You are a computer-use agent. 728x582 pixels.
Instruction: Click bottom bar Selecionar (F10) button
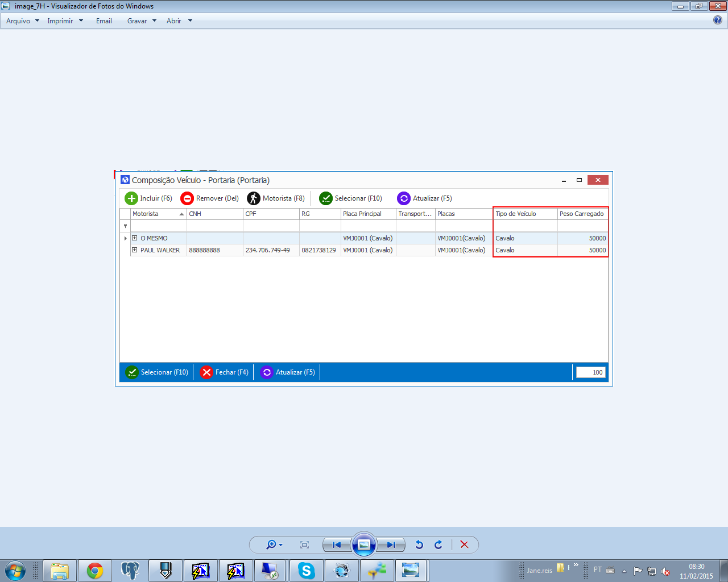click(x=157, y=372)
